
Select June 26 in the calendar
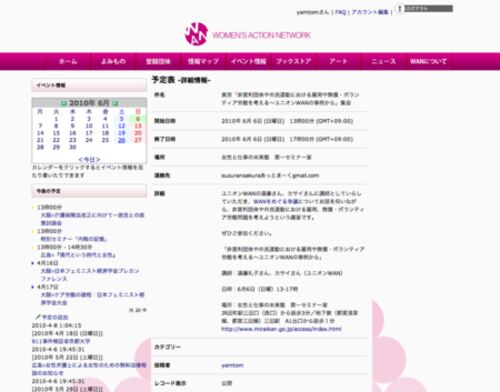[x=122, y=140]
